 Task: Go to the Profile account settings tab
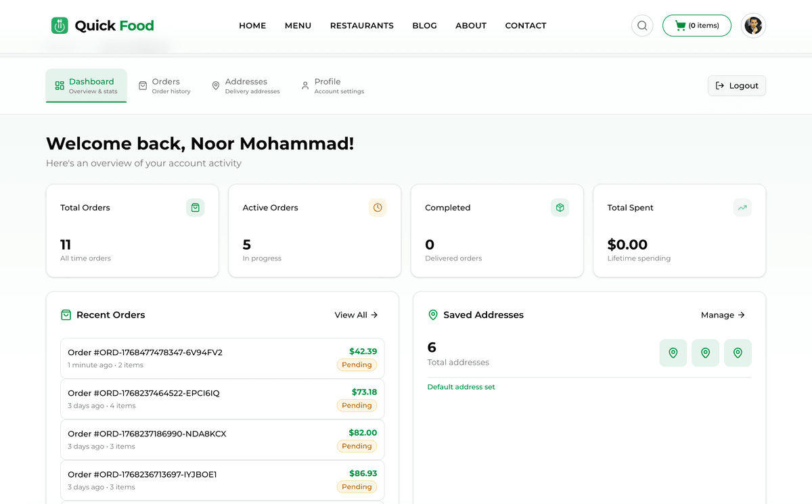click(x=332, y=86)
